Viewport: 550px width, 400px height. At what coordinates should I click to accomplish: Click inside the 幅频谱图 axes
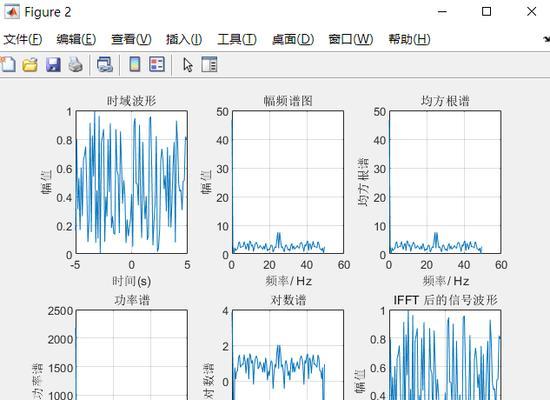[288, 182]
